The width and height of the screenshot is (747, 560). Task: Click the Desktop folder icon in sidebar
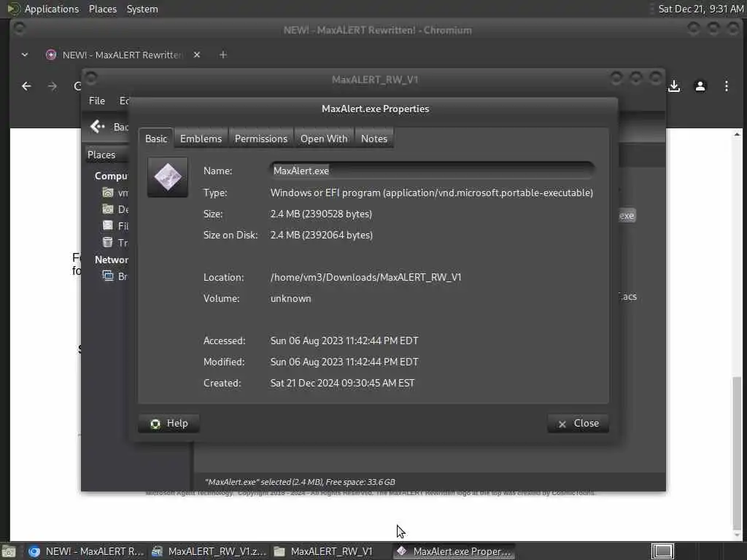pos(108,209)
